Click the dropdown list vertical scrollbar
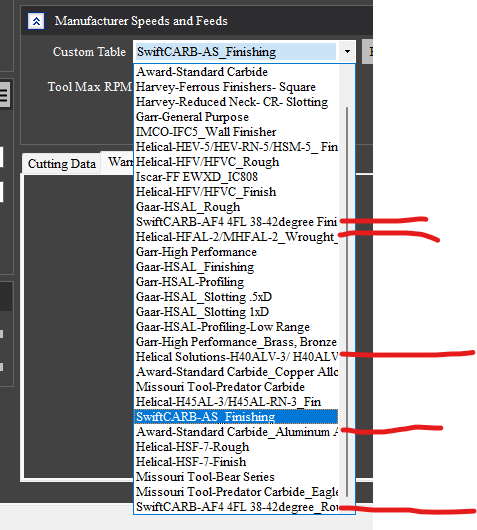The height and width of the screenshot is (530, 477). (x=347, y=302)
